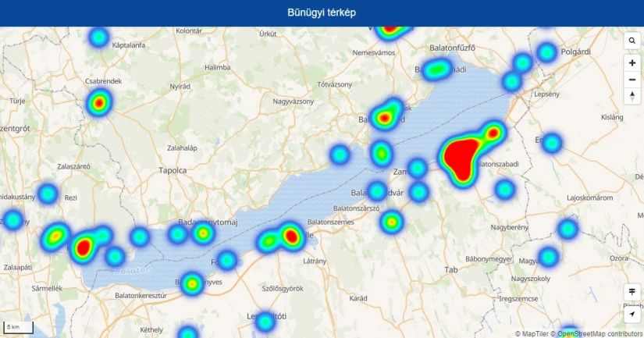The image size is (644, 338).
Task: Click the heat spot near Rezi
Action: click(48, 193)
